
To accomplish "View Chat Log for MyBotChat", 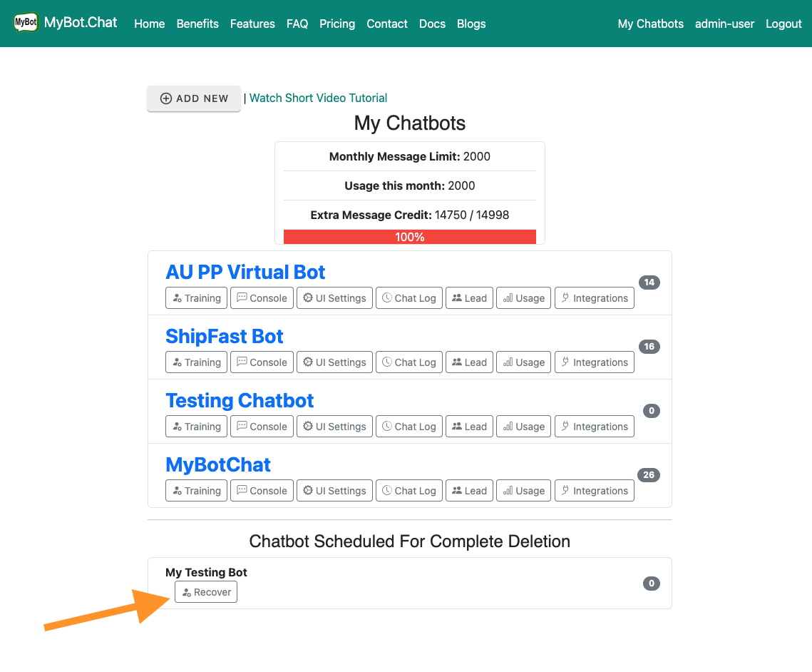I will (x=409, y=491).
